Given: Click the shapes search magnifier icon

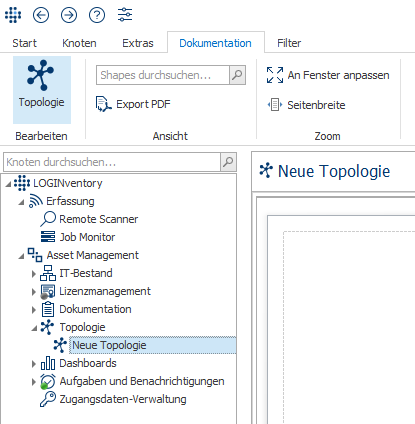Looking at the screenshot, I should [237, 75].
